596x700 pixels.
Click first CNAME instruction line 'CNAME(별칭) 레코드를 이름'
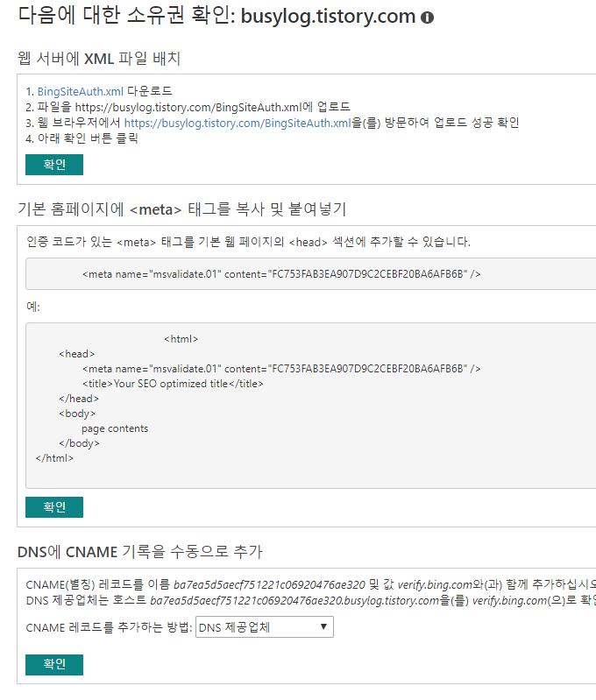click(x=98, y=585)
